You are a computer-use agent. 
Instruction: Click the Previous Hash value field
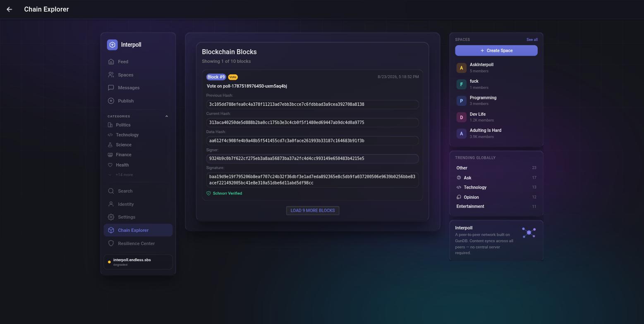(313, 104)
